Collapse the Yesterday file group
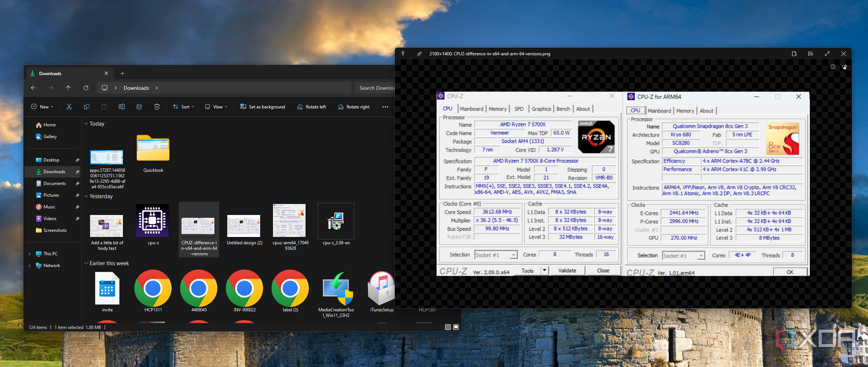868x367 pixels. [x=86, y=196]
